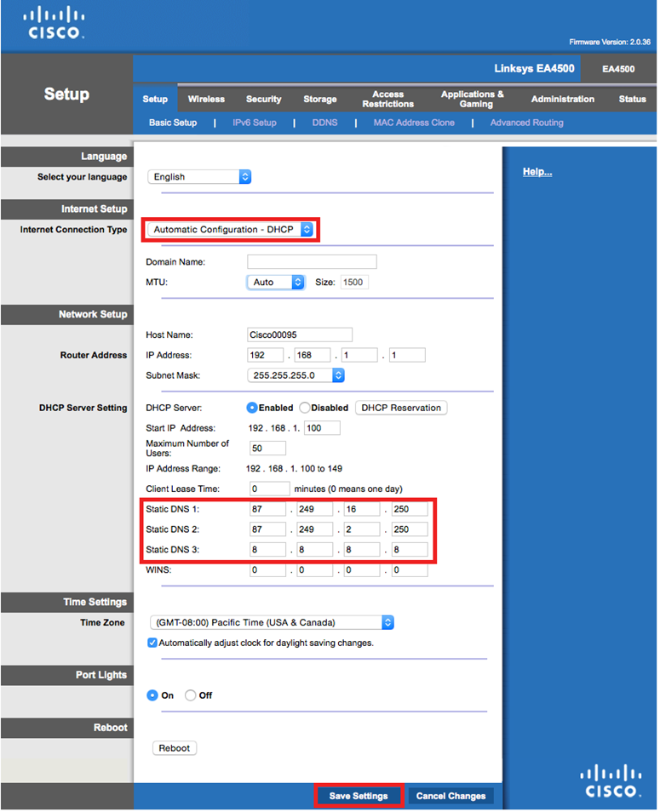Click the Domain Name input field

pos(313,262)
